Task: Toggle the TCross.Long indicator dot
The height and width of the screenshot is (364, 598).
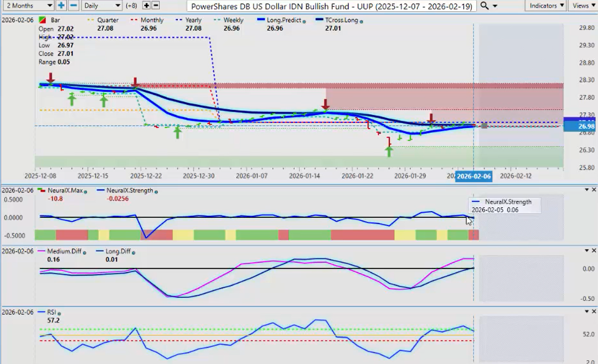Action: [x=362, y=21]
